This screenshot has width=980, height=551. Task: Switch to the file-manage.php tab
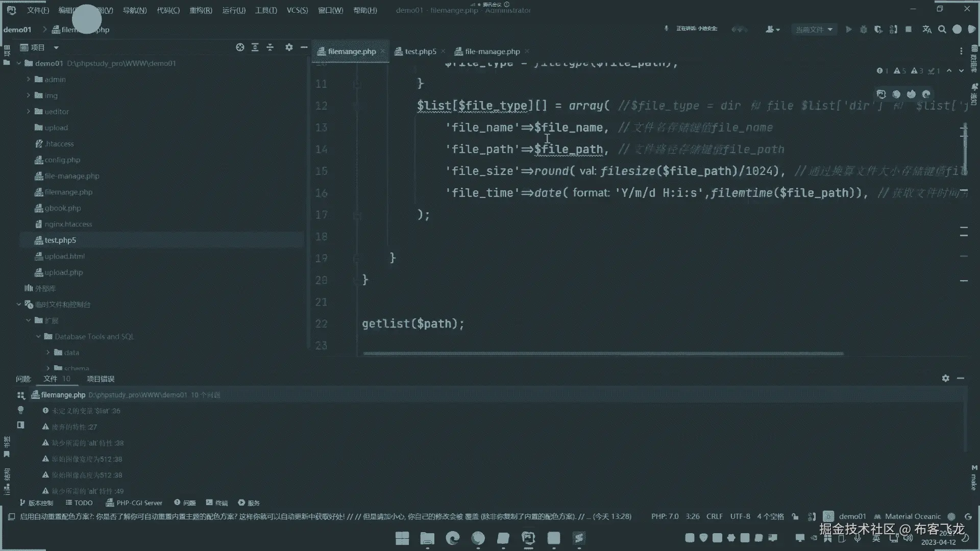[x=492, y=52]
